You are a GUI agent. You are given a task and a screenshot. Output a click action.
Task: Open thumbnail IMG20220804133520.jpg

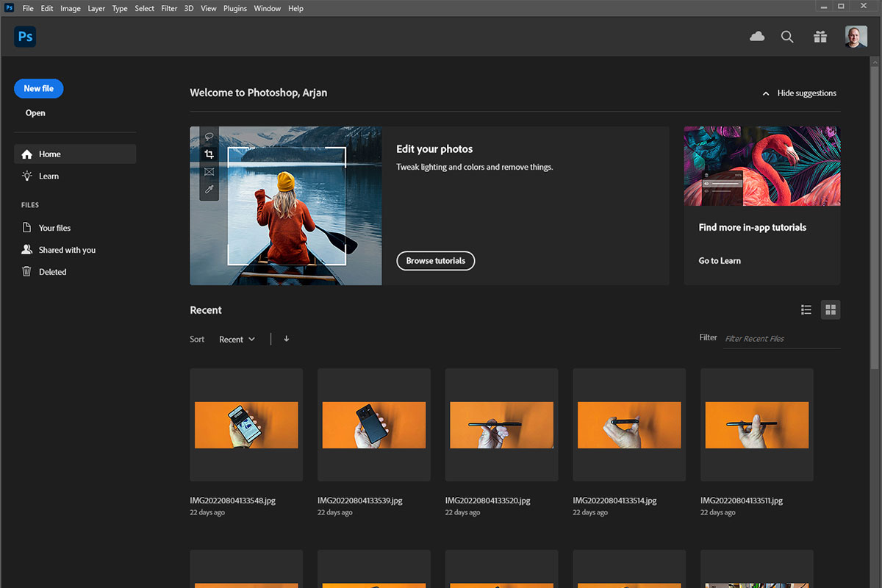502,425
